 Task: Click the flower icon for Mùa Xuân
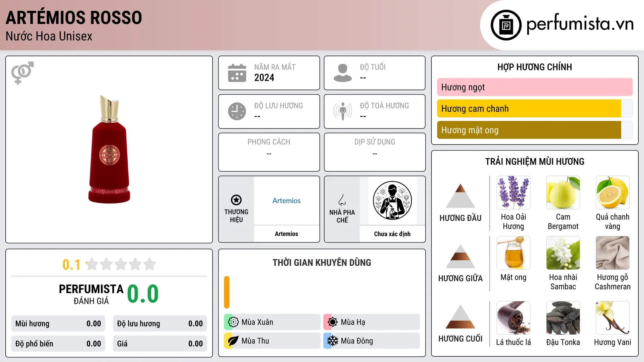(x=233, y=322)
